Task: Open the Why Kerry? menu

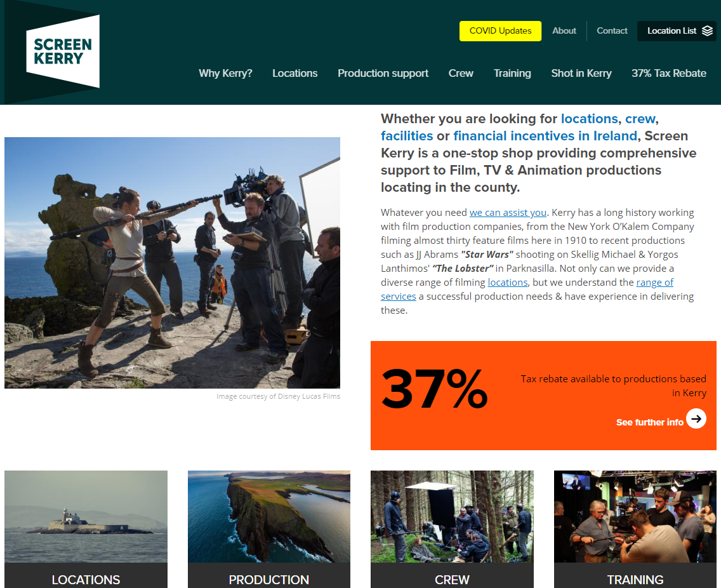Action: pyautogui.click(x=225, y=73)
